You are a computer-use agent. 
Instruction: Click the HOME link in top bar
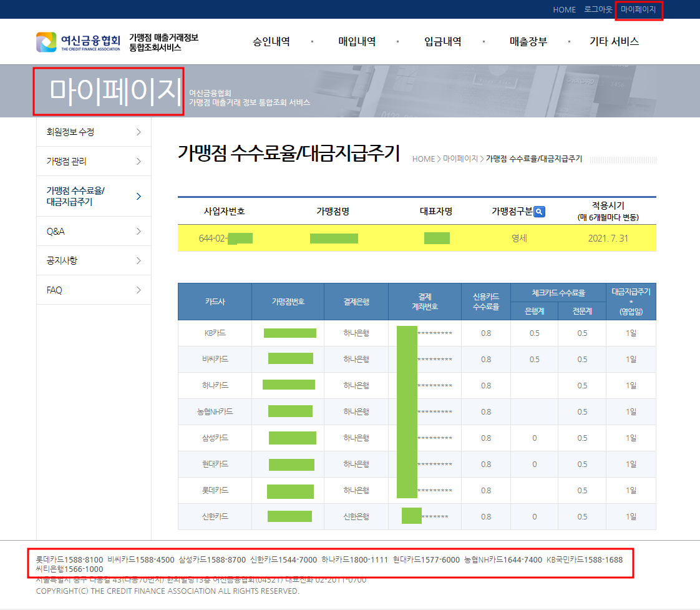[564, 10]
